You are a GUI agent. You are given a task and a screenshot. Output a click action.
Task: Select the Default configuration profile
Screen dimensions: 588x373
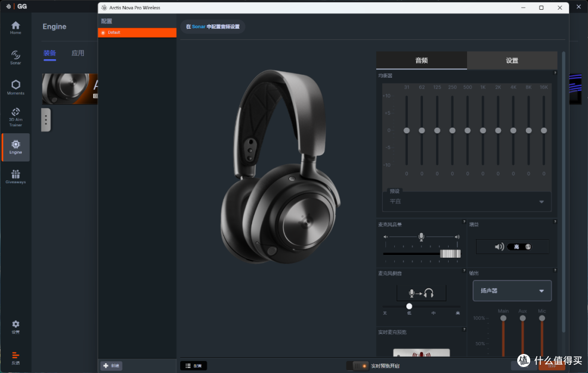point(137,33)
